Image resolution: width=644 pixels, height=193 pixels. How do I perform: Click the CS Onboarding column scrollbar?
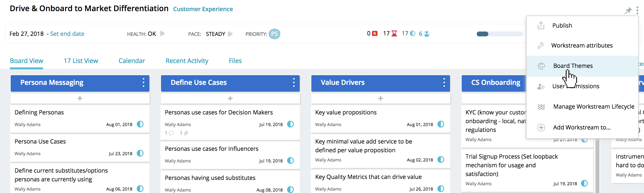tap(597, 166)
